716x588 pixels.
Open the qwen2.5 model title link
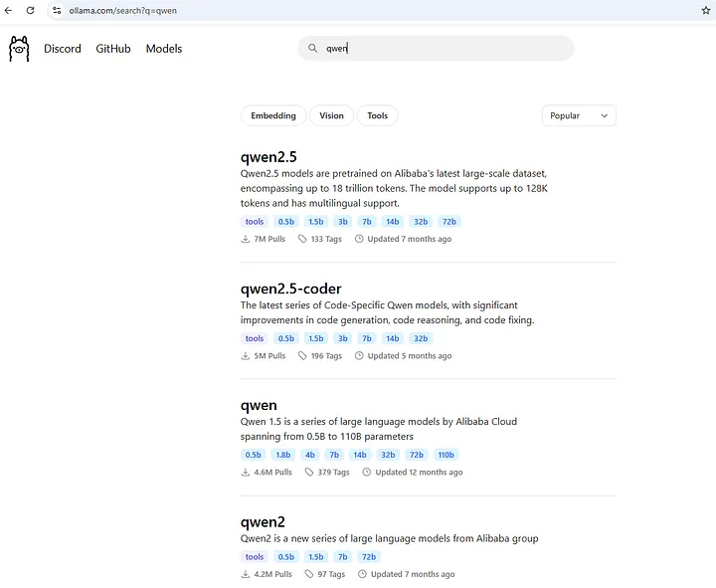point(268,156)
